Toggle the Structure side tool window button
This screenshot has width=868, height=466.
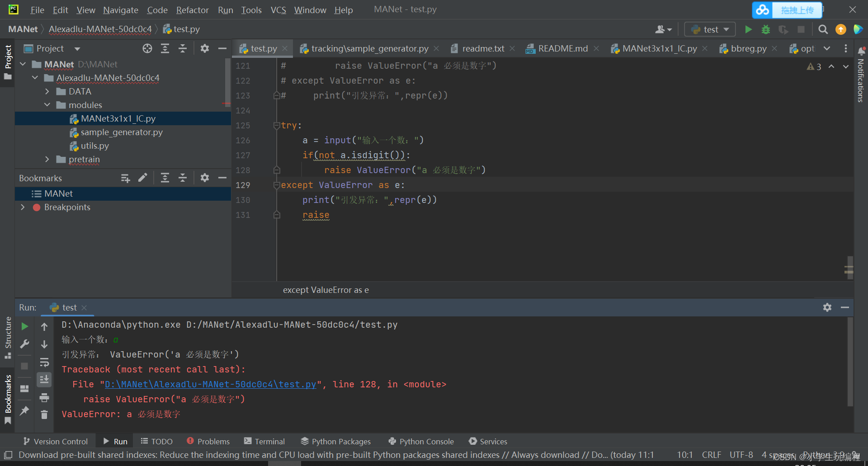(x=8, y=338)
